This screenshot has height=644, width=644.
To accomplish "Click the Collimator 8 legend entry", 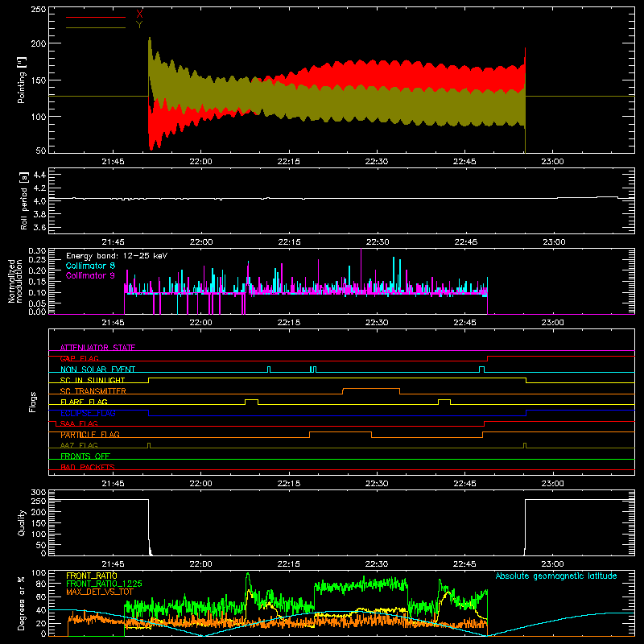I will coord(90,266).
